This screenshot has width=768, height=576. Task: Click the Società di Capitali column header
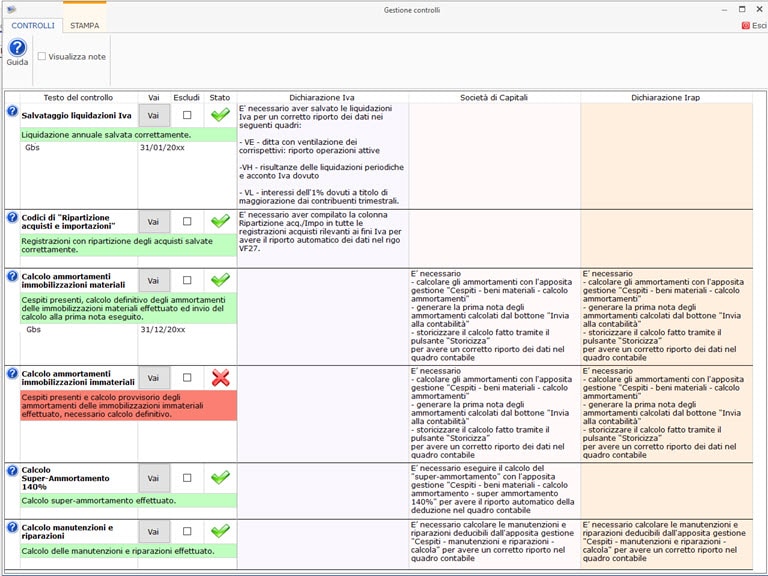494,97
